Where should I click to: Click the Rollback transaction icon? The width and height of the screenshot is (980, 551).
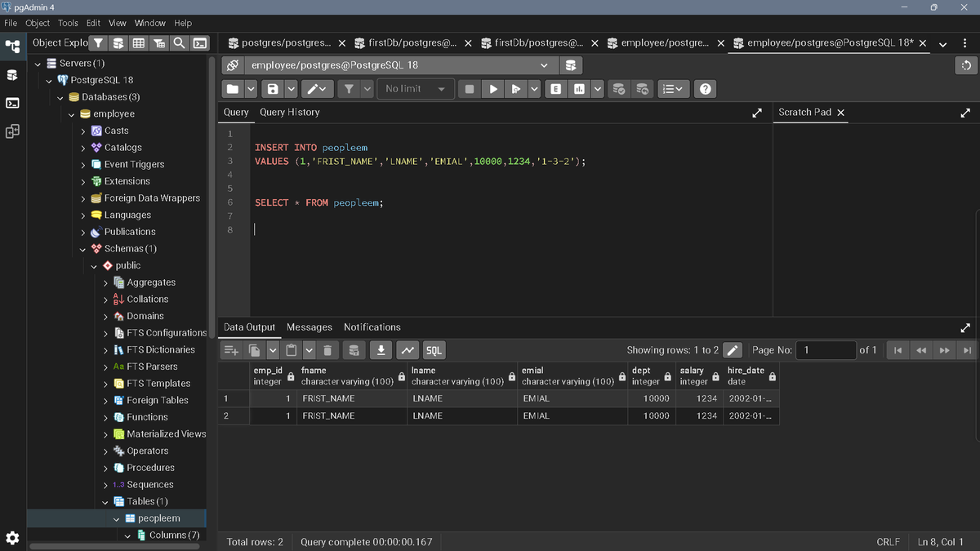pos(644,88)
